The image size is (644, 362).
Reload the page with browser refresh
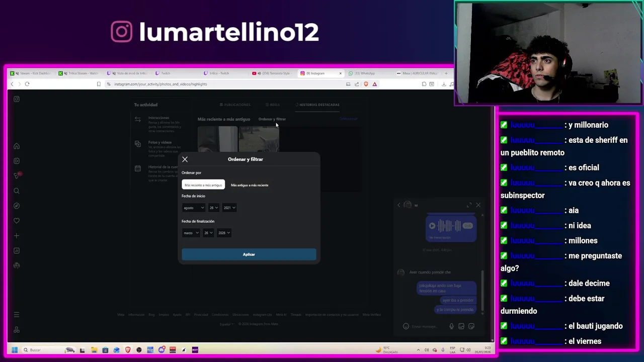click(27, 84)
